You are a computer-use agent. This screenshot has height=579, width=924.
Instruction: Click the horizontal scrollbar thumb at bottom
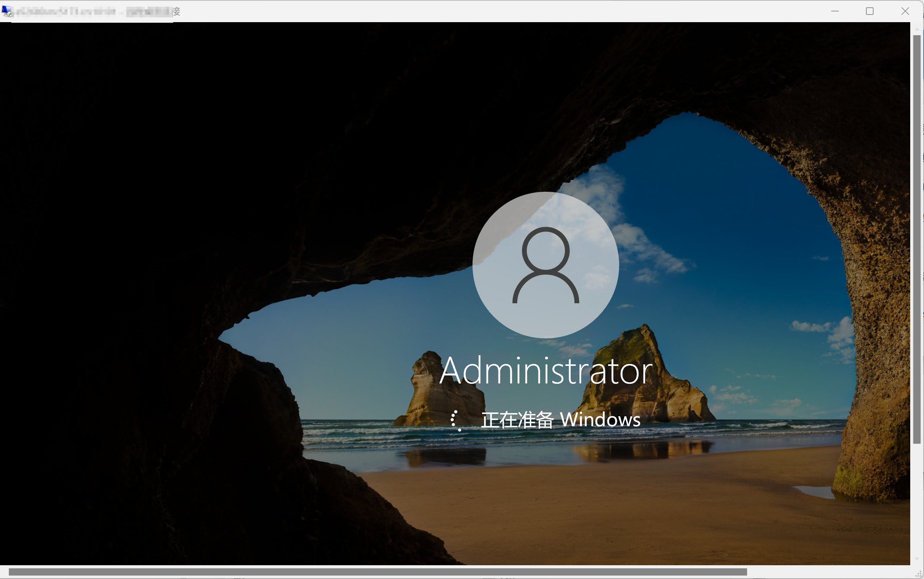tap(377, 572)
